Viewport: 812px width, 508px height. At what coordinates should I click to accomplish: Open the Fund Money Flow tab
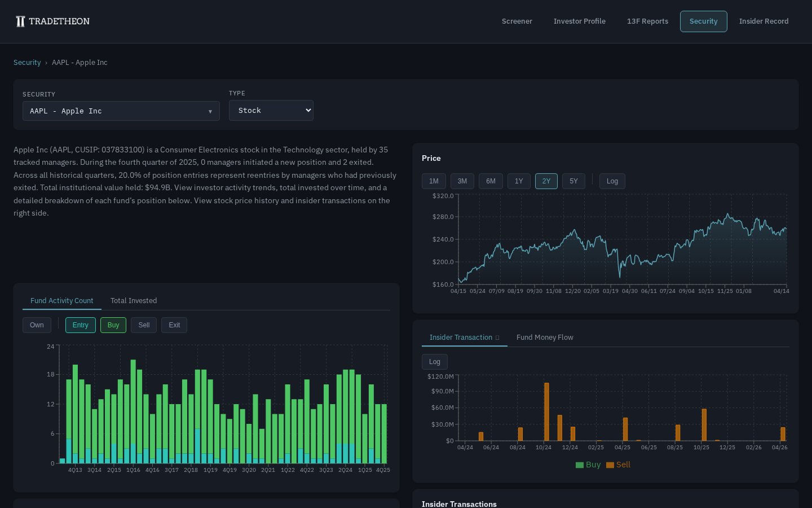click(545, 338)
